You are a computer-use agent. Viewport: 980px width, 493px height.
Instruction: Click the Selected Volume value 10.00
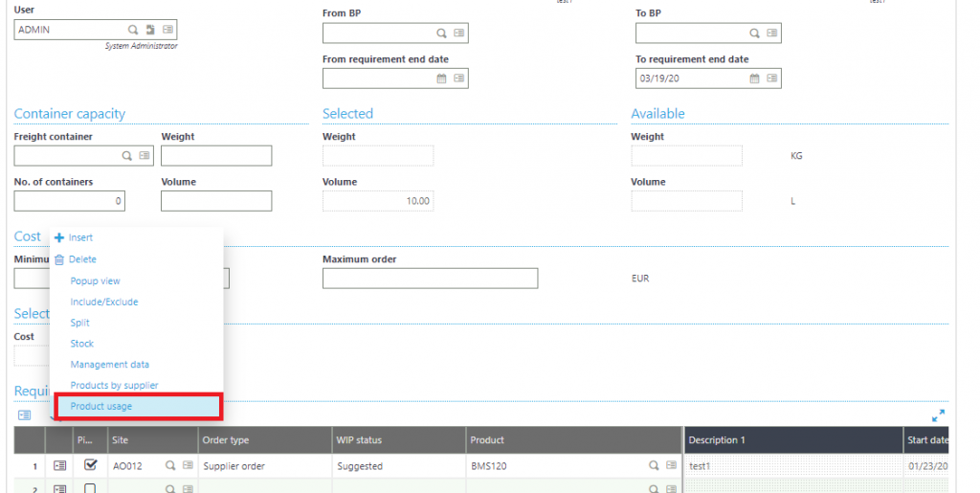coord(378,201)
